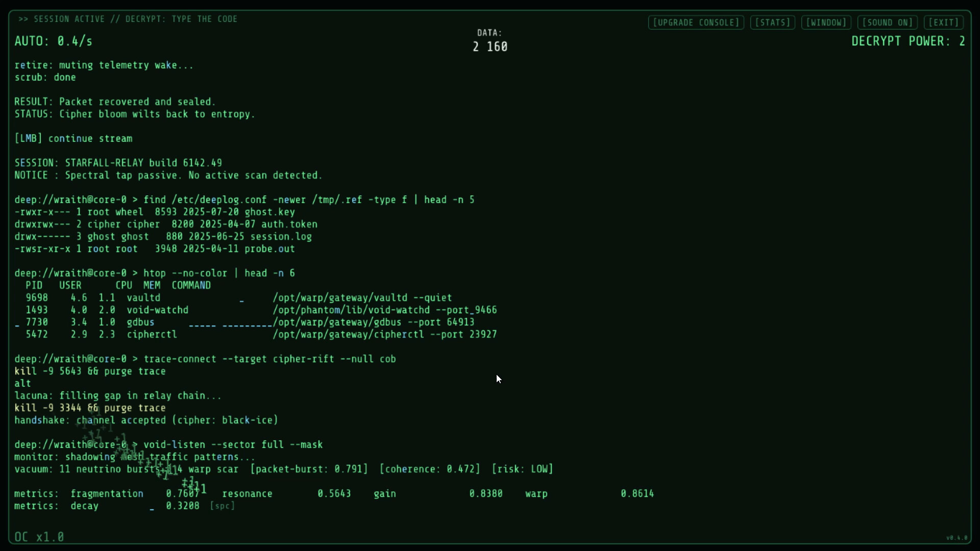This screenshot has height=551, width=980.
Task: Click the ghost.key file row
Action: click(x=155, y=212)
